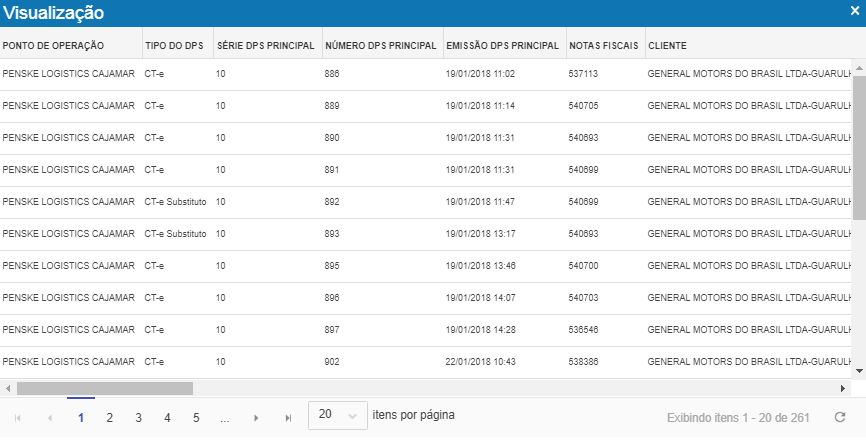Refresh the grid with reload icon
This screenshot has width=866, height=440.
click(840, 417)
